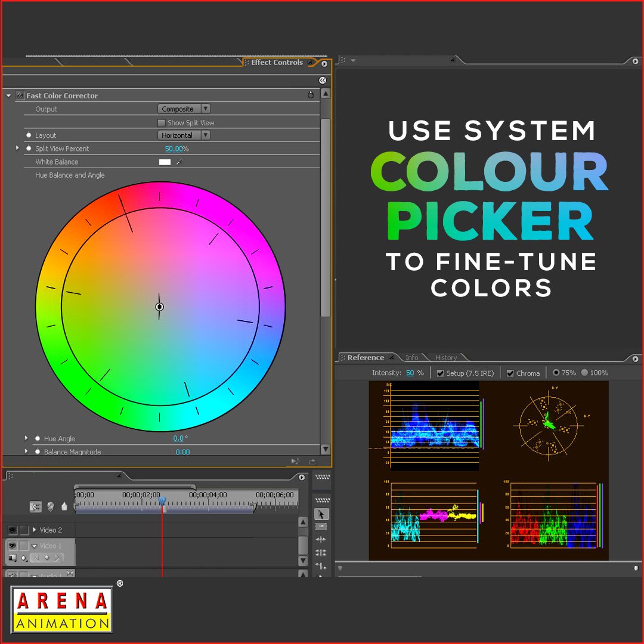Toggle animation stopwatch for Hue Angle
The width and height of the screenshot is (644, 644).
[x=38, y=438]
